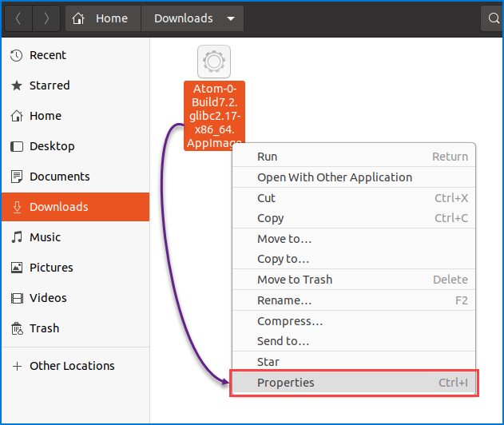Image resolution: width=504 pixels, height=425 pixels.
Task: Click the Recent clock icon in sidebar
Action: pyautogui.click(x=16, y=55)
